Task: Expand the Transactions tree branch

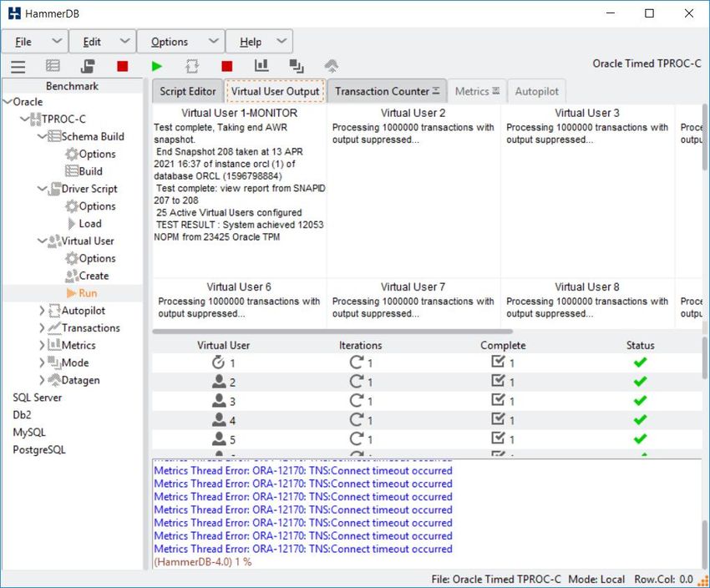Action: 42,327
